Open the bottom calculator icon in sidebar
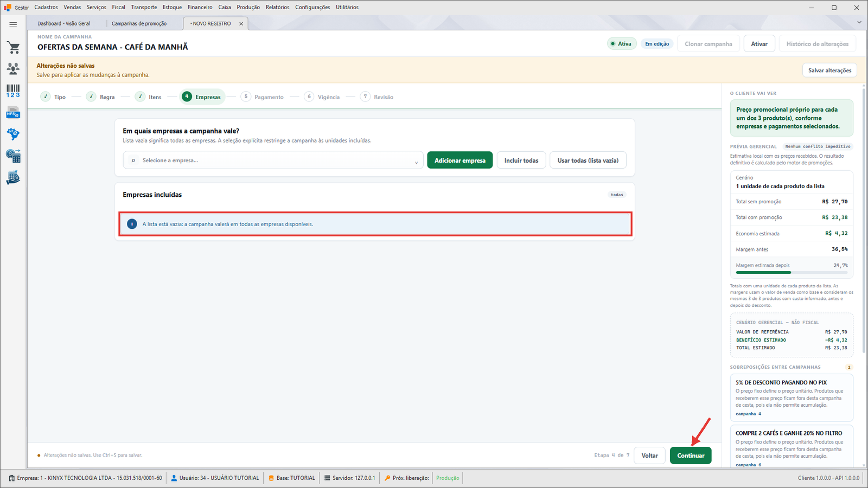868x488 pixels. [13, 178]
